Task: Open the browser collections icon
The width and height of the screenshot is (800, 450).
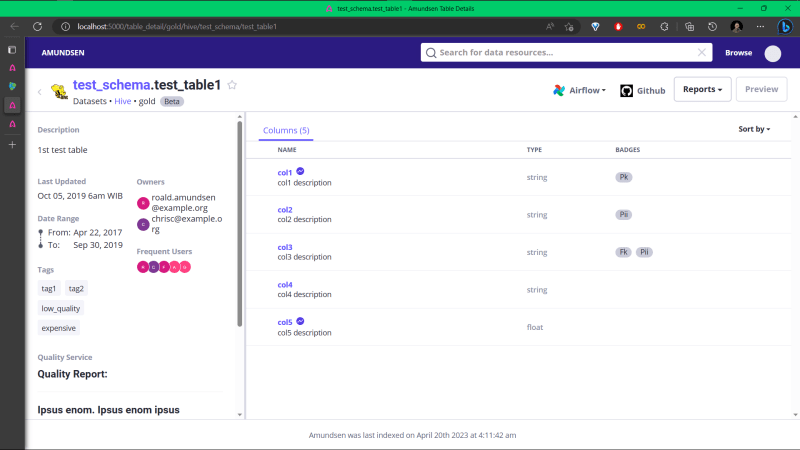Action: [x=690, y=27]
